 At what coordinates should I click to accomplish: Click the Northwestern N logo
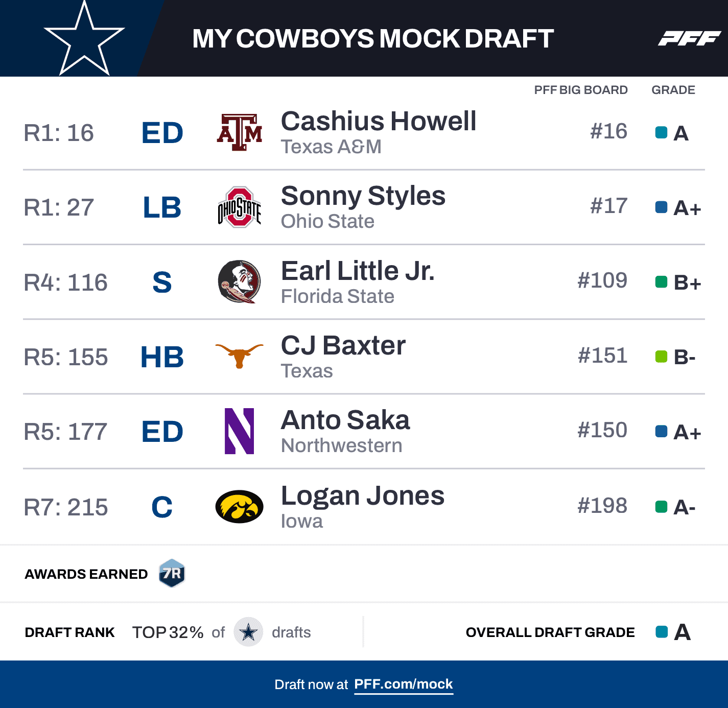[239, 431]
